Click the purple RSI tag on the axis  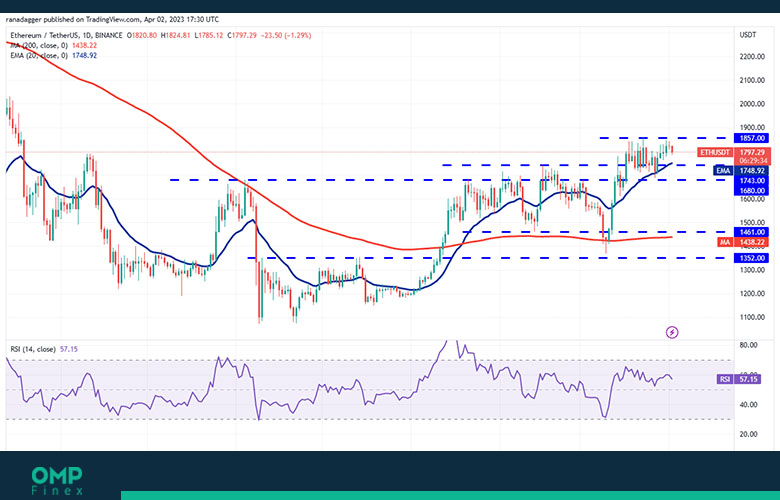point(725,379)
